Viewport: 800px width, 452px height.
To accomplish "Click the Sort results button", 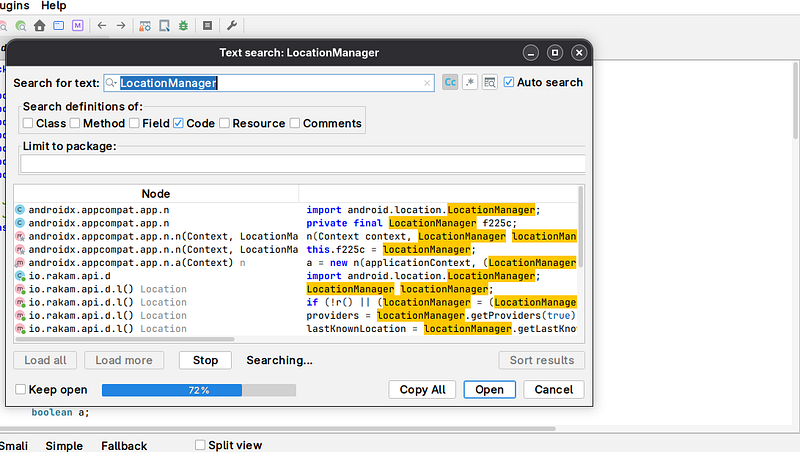I will (541, 360).
